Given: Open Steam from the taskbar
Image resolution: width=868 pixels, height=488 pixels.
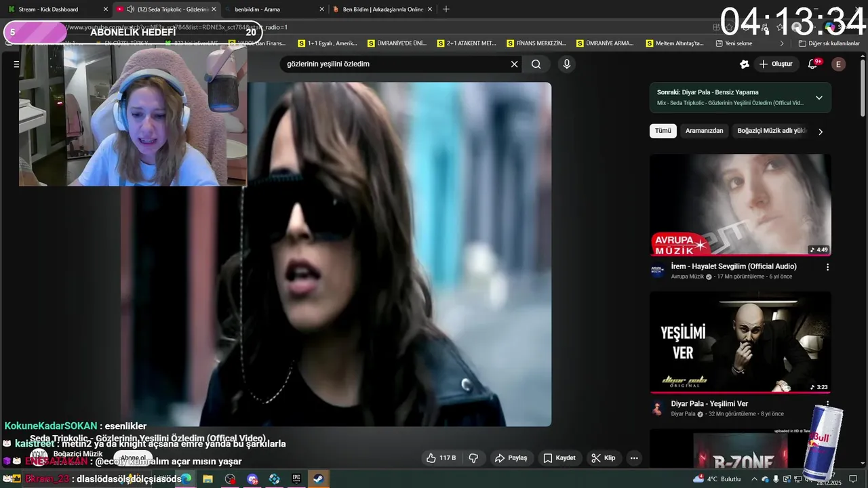Looking at the screenshot, I should click(x=317, y=479).
